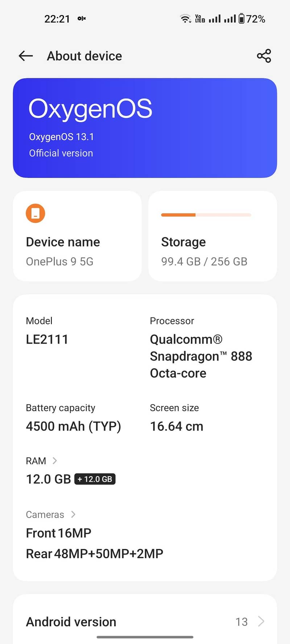Tap the battery status icon
The height and width of the screenshot is (644, 290).
tap(241, 18)
